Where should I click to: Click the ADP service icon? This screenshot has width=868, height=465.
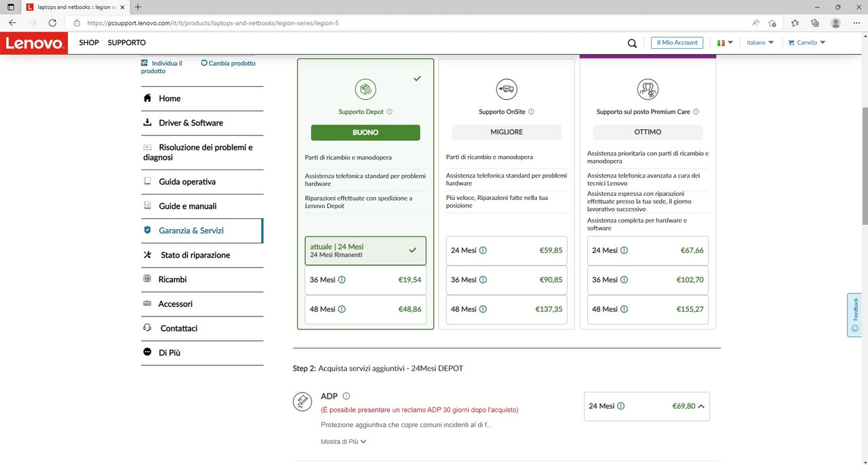[302, 401]
